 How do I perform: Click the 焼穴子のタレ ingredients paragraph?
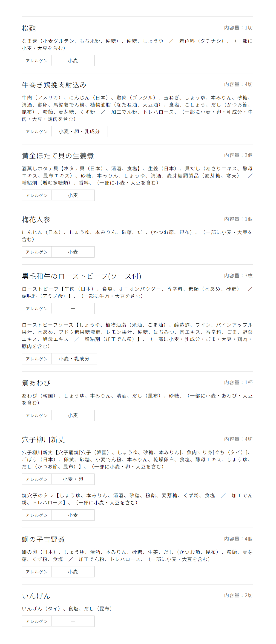tap(137, 499)
